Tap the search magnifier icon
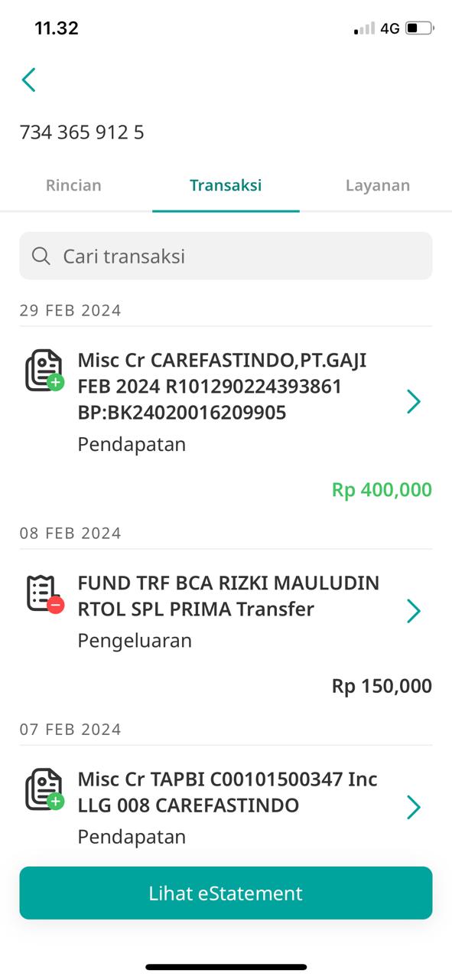The height and width of the screenshot is (980, 452). point(41,256)
